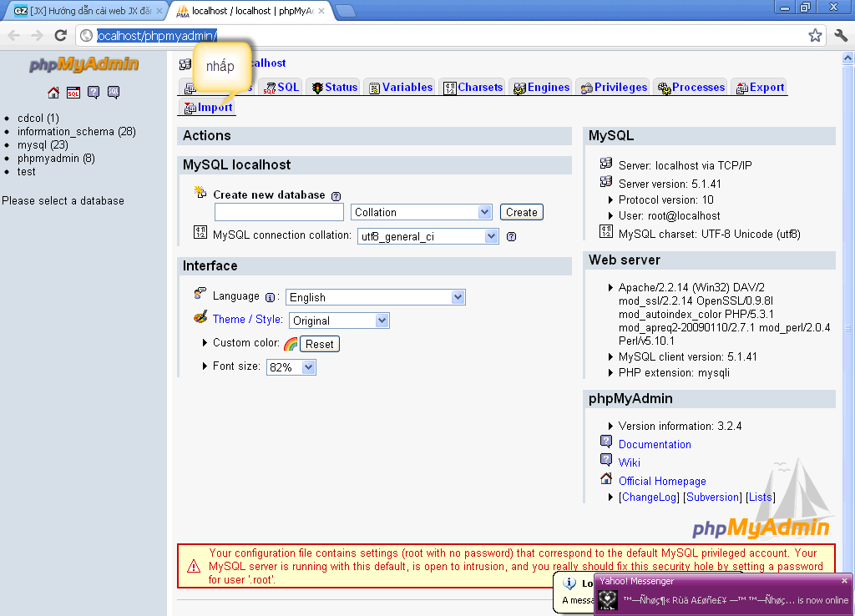
Task: Click the Reset custom color button
Action: [320, 344]
